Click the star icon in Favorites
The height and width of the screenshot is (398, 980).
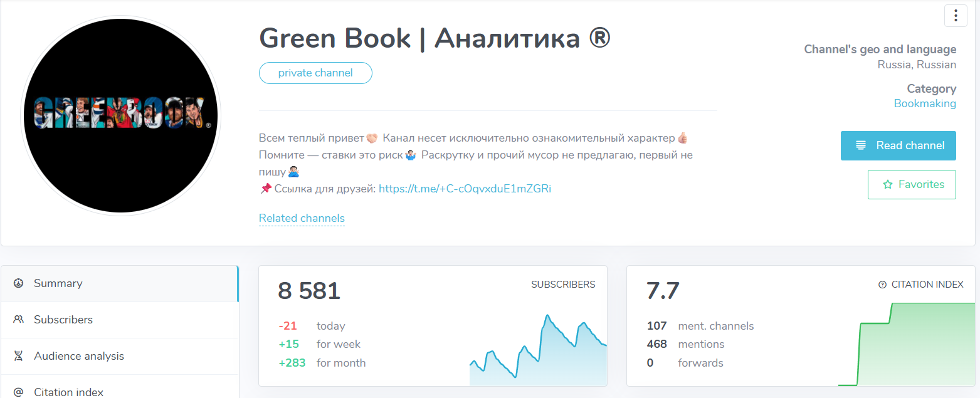pyautogui.click(x=887, y=184)
